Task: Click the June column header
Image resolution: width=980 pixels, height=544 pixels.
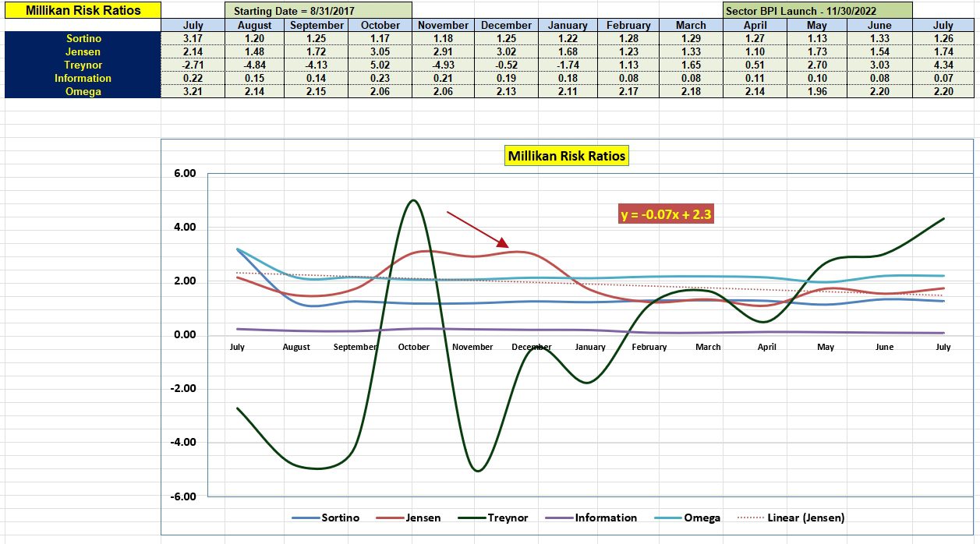Action: tap(880, 26)
